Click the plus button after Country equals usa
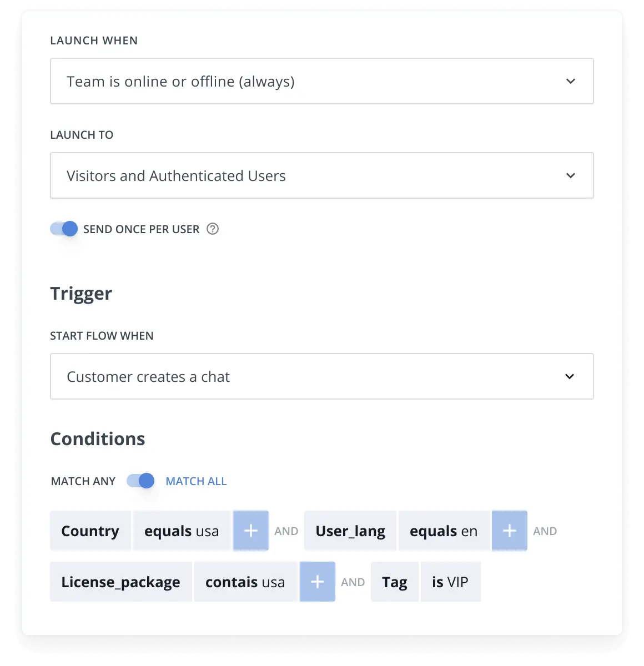Screen dimensions: 644x666 point(251,531)
